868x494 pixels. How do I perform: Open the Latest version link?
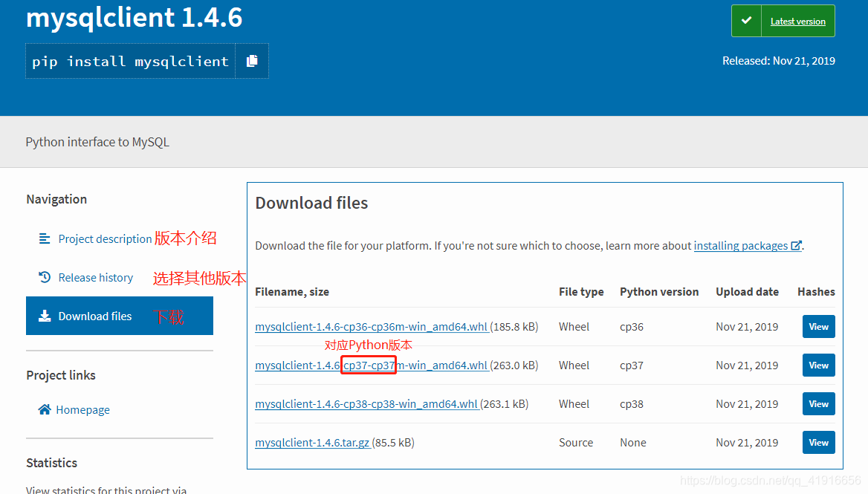click(x=797, y=21)
